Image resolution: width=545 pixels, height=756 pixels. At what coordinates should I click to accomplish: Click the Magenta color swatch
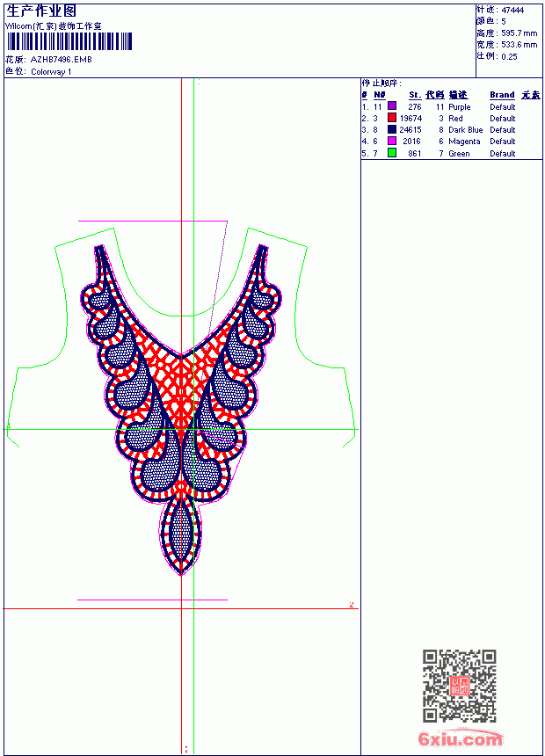point(392,141)
